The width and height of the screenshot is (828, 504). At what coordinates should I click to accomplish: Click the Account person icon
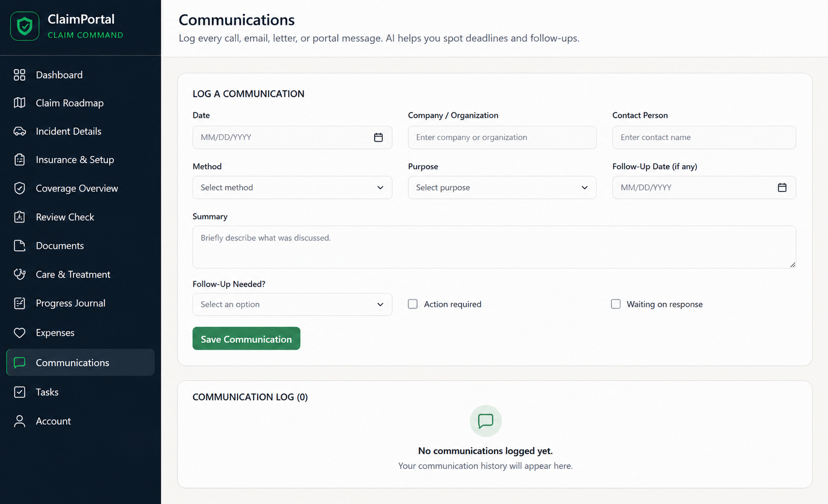point(20,421)
